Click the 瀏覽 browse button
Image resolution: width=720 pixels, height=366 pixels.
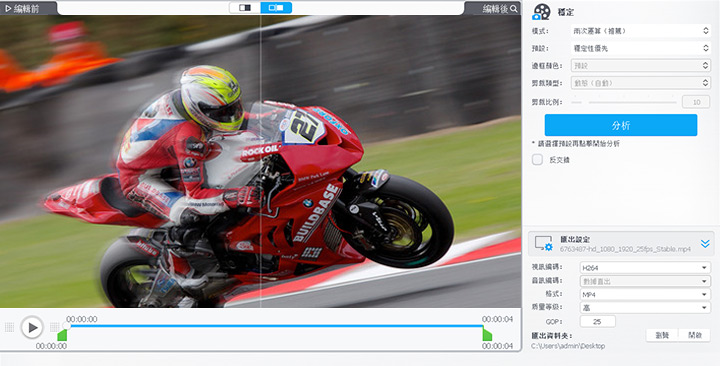tap(662, 335)
